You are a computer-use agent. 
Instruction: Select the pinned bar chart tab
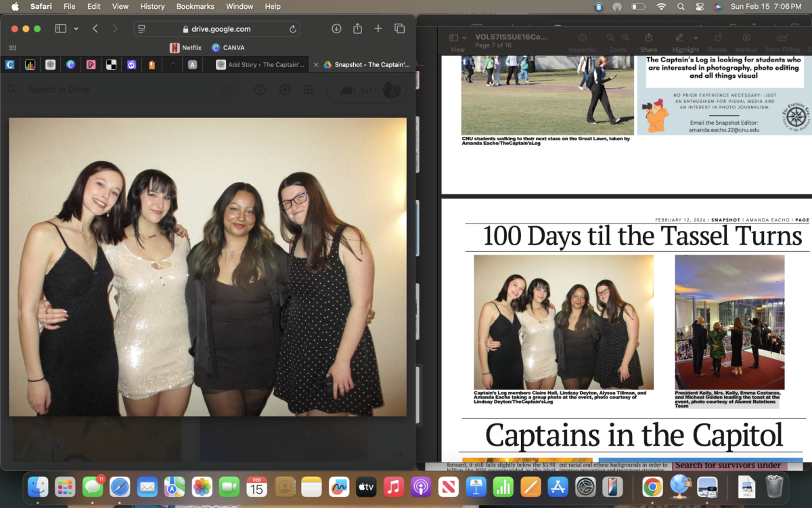(30, 65)
